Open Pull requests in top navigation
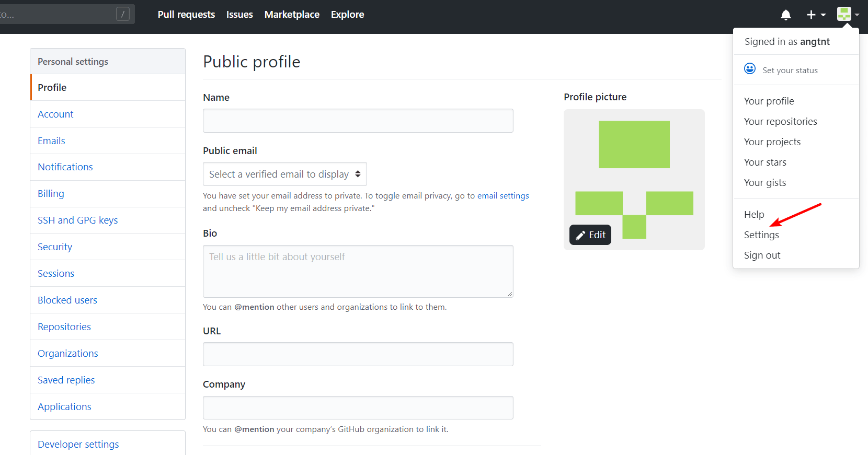Screen dimensions: 868x455 [186, 15]
